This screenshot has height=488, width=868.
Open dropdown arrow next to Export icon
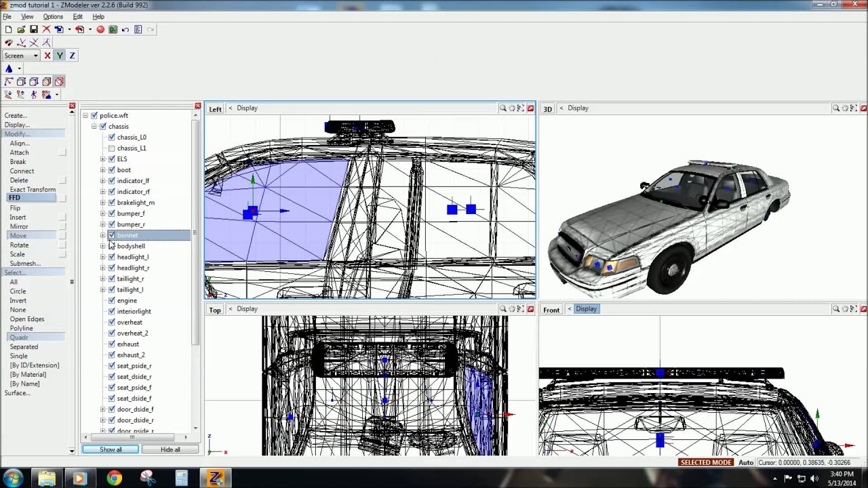(90, 29)
